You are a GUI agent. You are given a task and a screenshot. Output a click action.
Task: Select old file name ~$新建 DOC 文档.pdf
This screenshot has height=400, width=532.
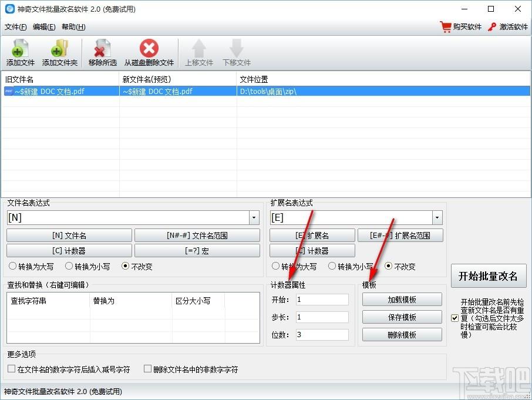coord(49,91)
